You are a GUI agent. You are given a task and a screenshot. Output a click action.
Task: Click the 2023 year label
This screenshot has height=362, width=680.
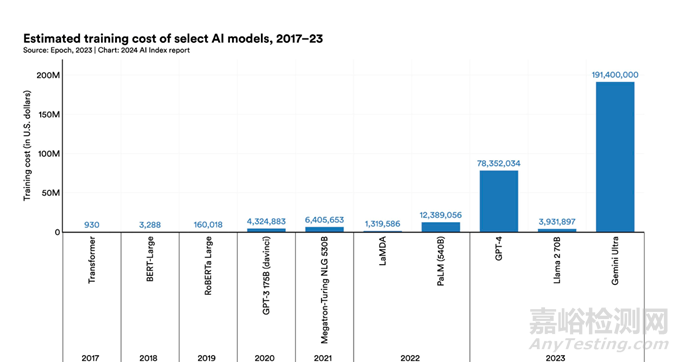click(x=556, y=358)
